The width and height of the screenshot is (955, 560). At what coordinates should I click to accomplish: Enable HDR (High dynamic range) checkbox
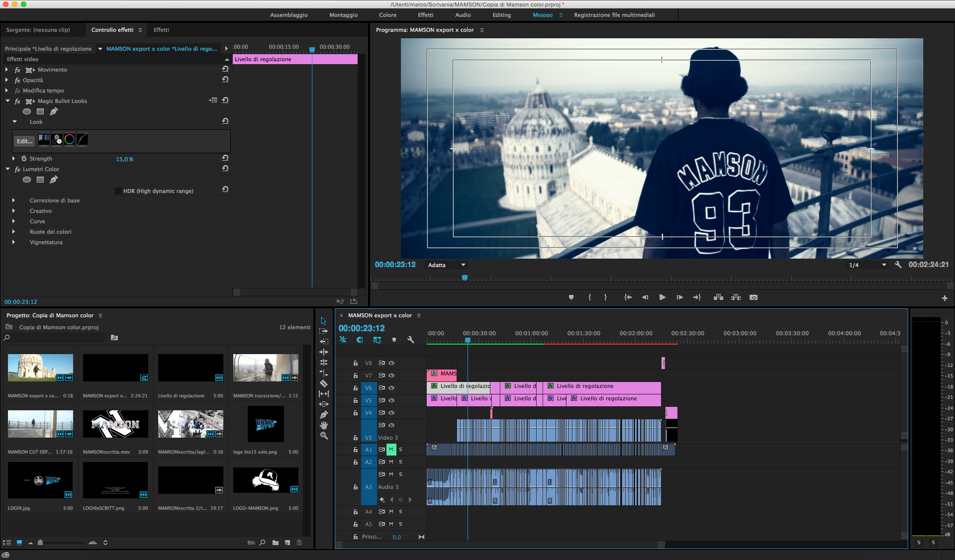(x=118, y=191)
